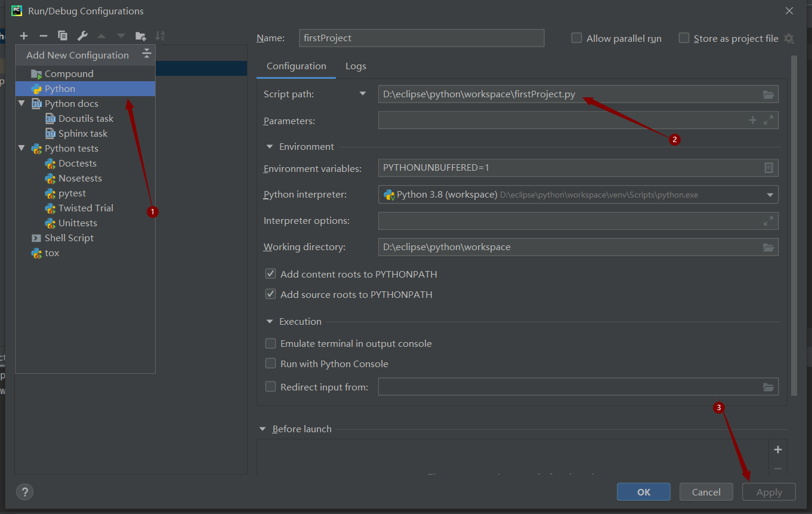Click the Cancel button

click(x=706, y=492)
